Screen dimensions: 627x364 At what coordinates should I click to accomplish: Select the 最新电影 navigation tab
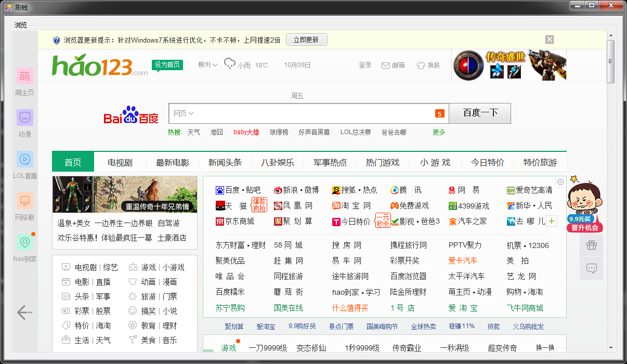click(173, 162)
